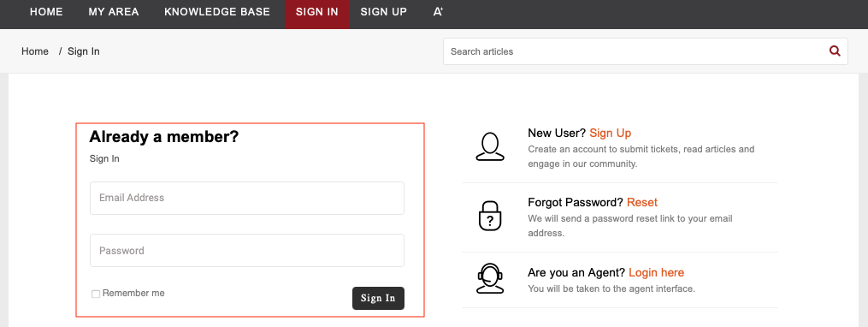This screenshot has width=868, height=327.
Task: Open the Home menu item
Action: [x=46, y=12]
